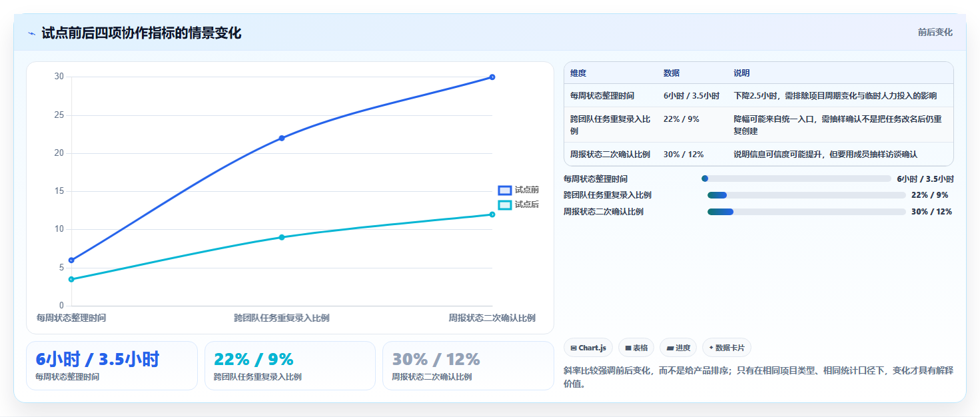Click the 进度 chip icon
This screenshot has width=980, height=417.
[x=670, y=348]
